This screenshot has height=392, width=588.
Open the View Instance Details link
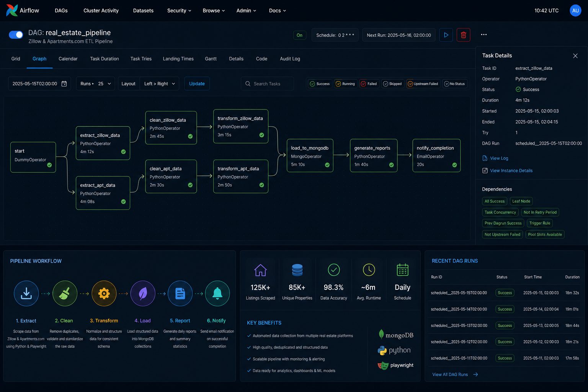click(511, 170)
